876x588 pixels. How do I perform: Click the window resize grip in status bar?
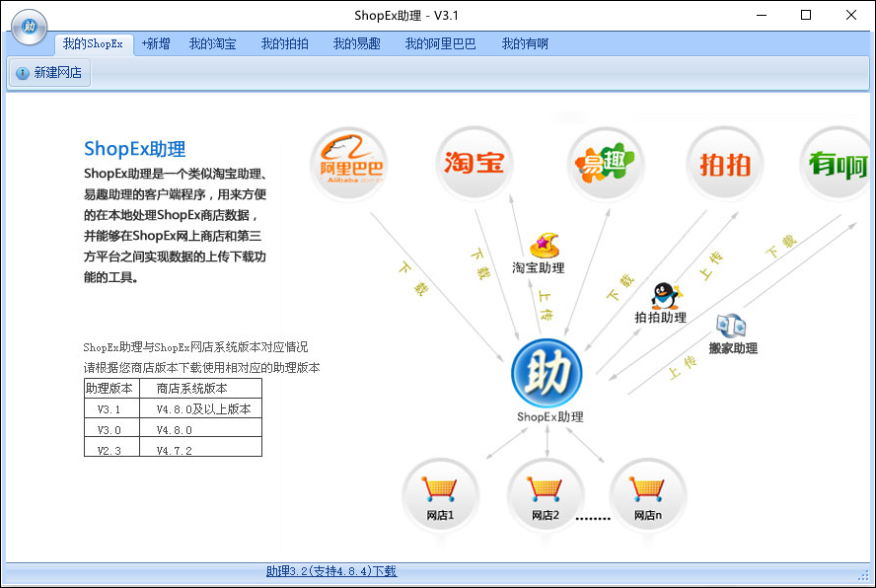(864, 574)
